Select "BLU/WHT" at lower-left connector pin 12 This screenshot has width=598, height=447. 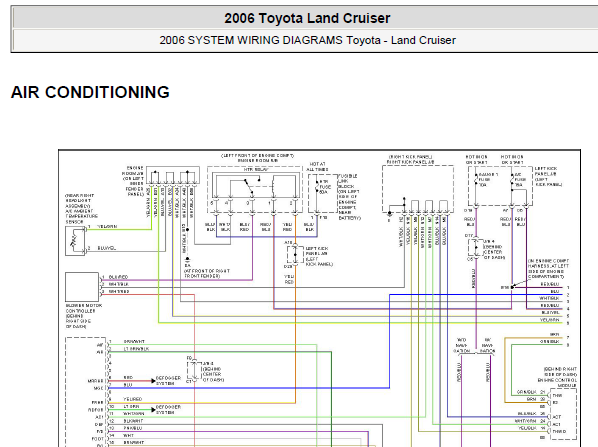point(133,421)
